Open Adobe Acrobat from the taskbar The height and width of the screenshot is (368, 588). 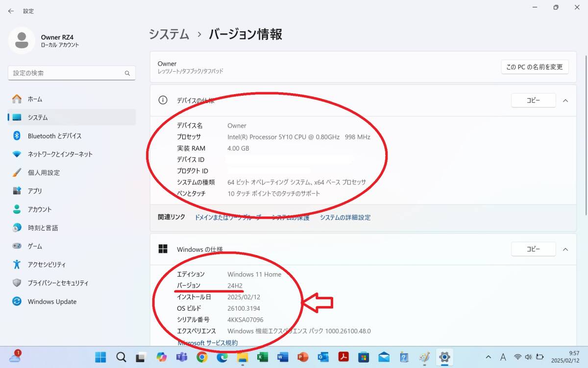click(x=343, y=357)
